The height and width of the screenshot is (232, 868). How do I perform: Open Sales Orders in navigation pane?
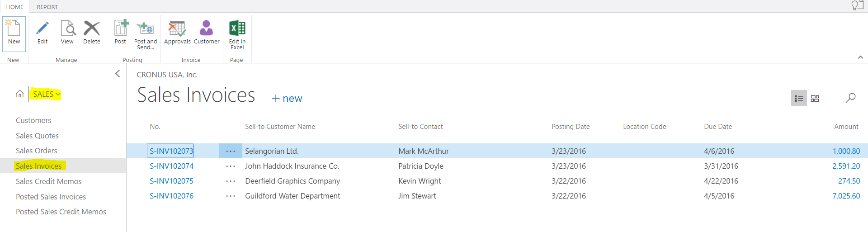pyautogui.click(x=37, y=151)
